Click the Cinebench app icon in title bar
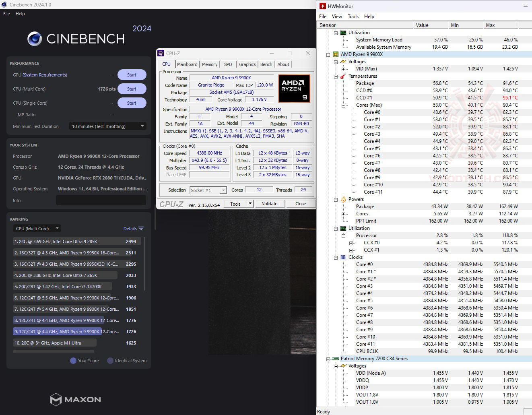532x415 pixels. (4, 5)
